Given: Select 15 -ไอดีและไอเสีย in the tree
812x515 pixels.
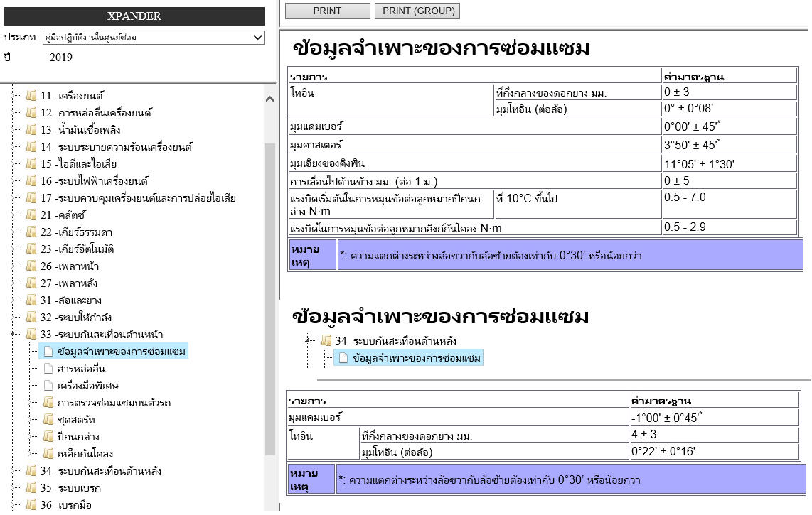Looking at the screenshot, I should 79,163.
